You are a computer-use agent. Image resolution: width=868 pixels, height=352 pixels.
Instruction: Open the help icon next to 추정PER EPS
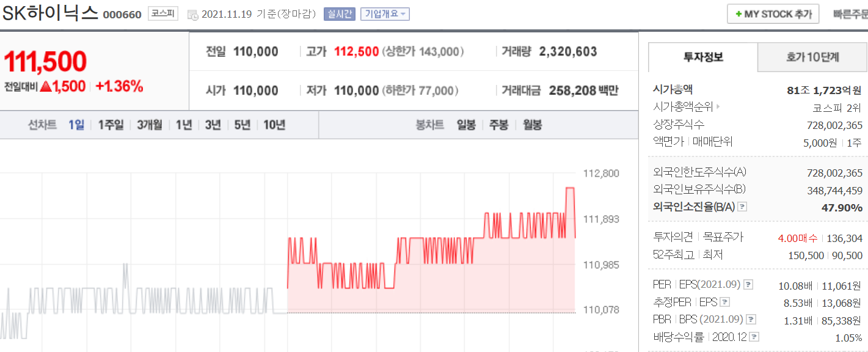724,302
